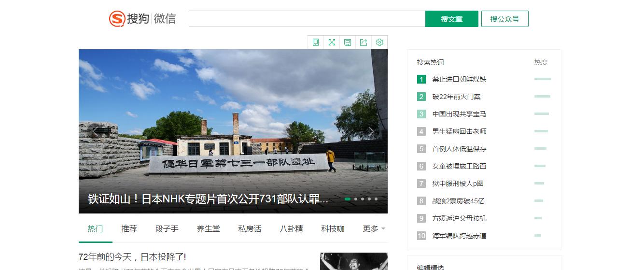Viewport: 644px width, 270px height.
Task: Open the settings gear icon above the banner
Action: (379, 43)
